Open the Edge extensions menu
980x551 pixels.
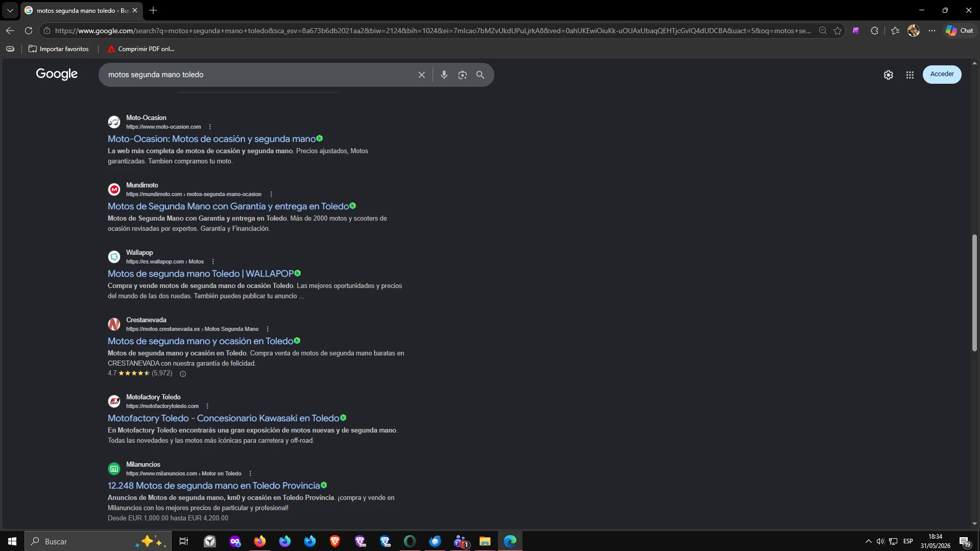pyautogui.click(x=874, y=31)
